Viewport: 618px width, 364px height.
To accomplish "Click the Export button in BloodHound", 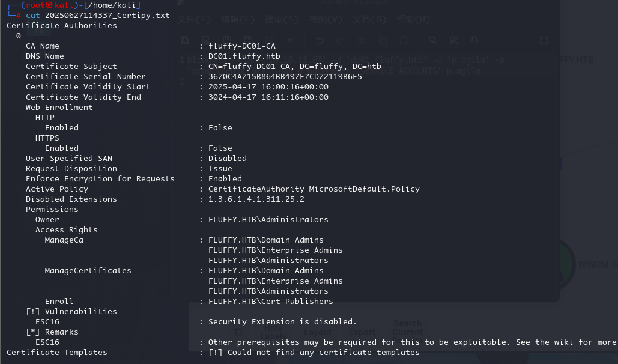I will tap(362, 332).
